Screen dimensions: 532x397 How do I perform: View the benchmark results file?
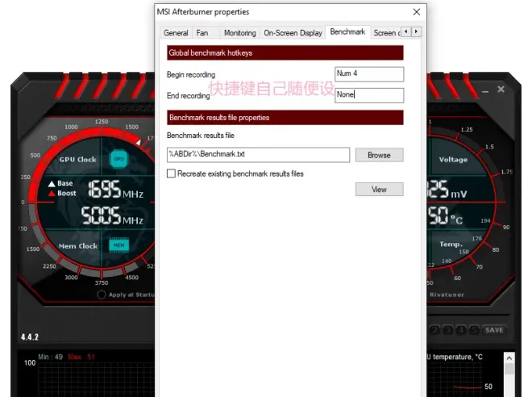(x=380, y=189)
